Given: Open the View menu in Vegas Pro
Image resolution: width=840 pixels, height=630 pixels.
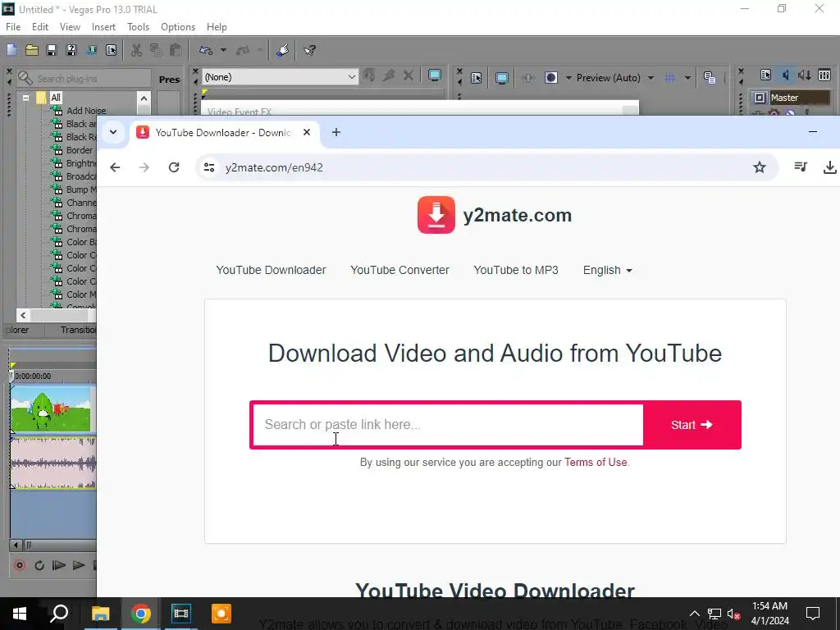Looking at the screenshot, I should 70,27.
